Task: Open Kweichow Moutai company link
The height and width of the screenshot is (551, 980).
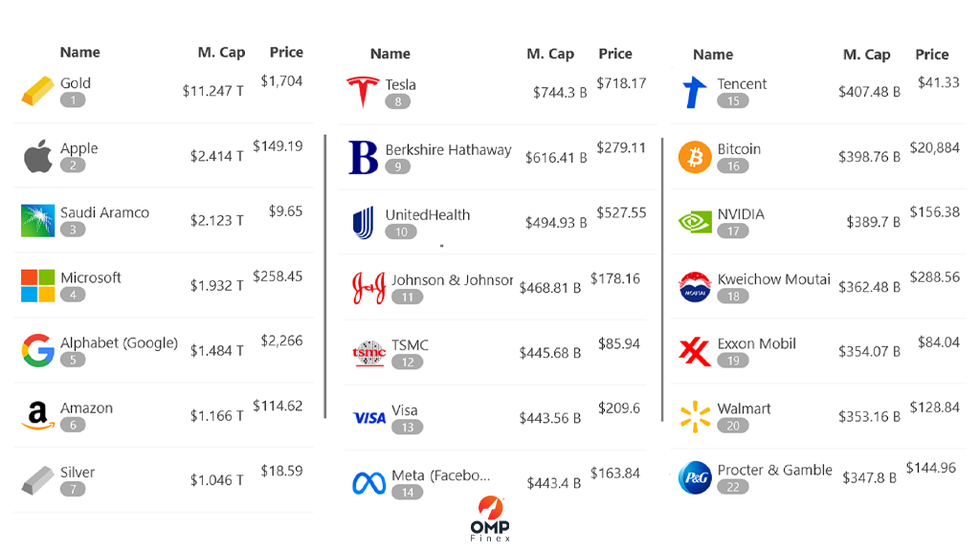Action: click(773, 279)
